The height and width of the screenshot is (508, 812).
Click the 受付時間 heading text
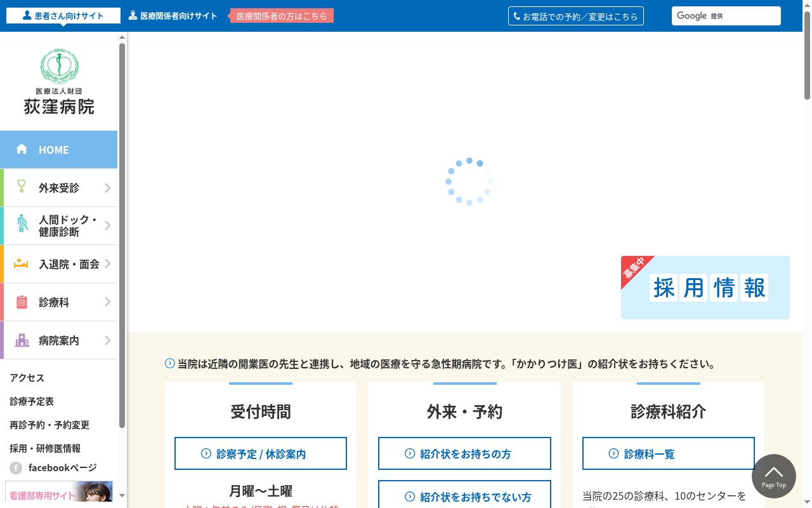[x=261, y=411]
